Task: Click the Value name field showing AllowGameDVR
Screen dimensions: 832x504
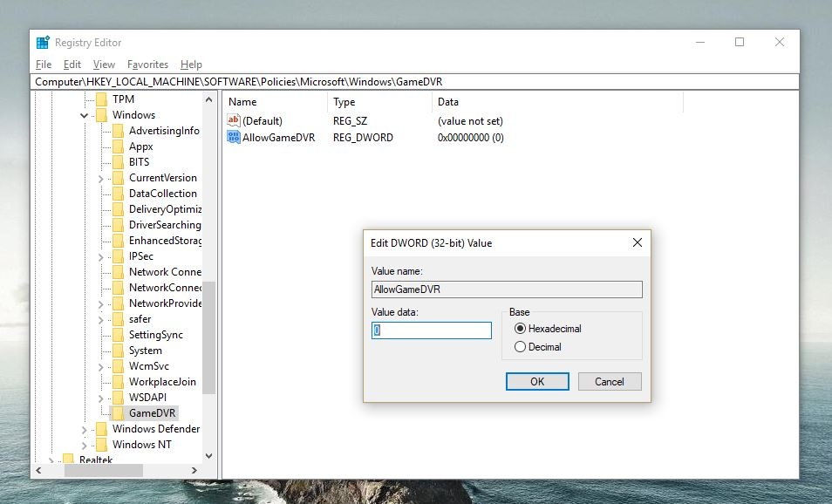Action: pos(507,289)
